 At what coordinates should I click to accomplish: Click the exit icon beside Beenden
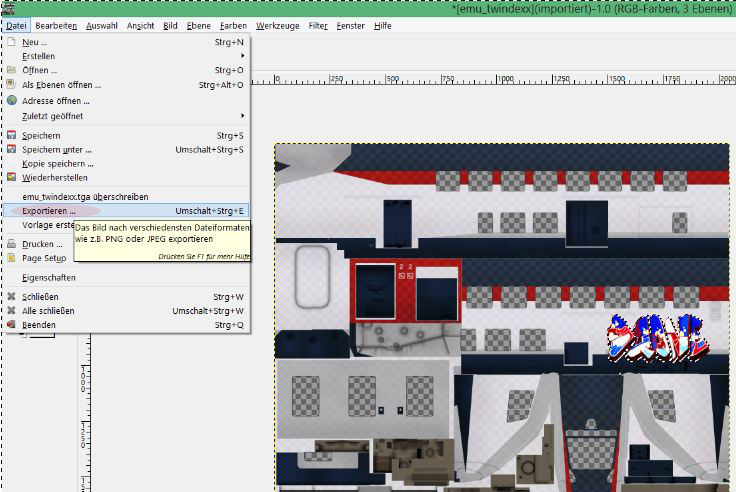tap(12, 324)
